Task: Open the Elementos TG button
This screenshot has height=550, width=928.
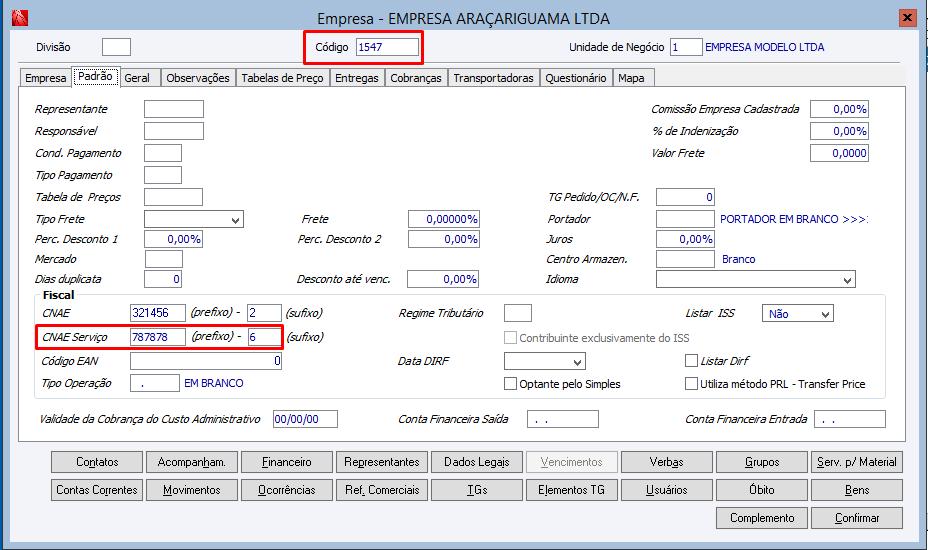Action: point(572,490)
